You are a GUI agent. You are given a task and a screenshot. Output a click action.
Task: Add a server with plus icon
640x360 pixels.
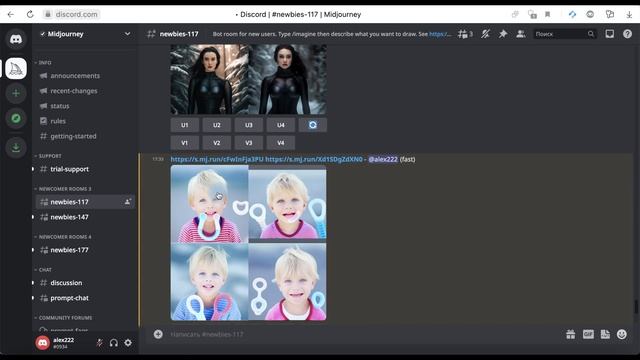16,93
